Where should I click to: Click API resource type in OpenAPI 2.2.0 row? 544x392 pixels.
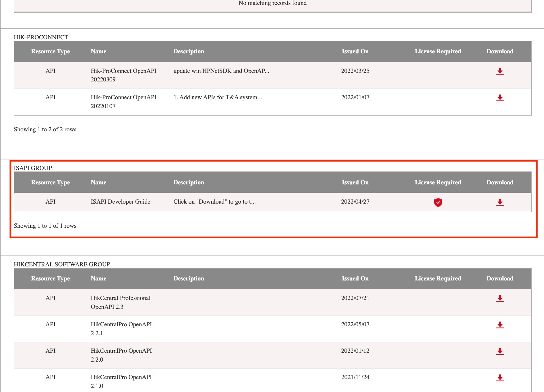click(x=51, y=351)
